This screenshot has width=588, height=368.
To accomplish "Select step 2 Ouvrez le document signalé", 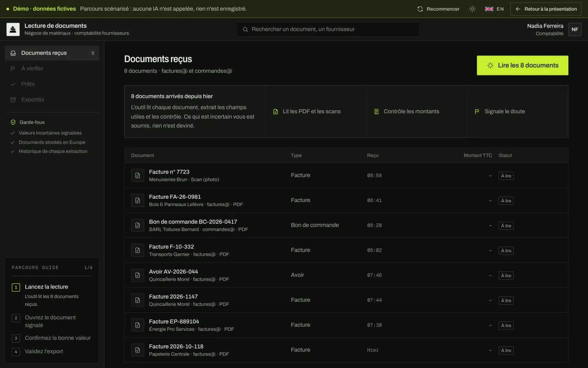I will pyautogui.click(x=52, y=321).
